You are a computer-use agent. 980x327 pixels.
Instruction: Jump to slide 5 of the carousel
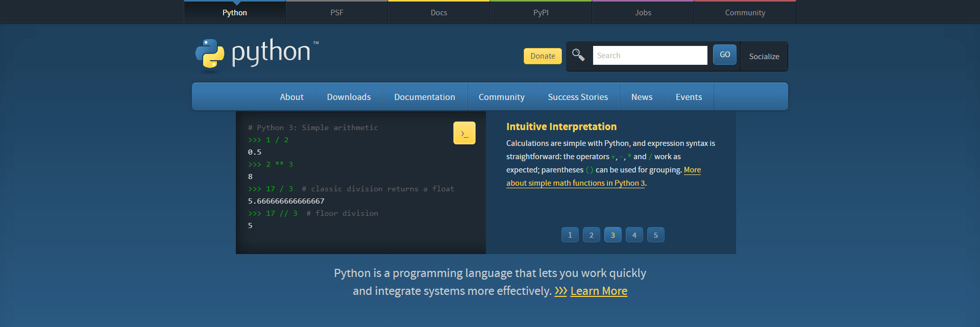click(655, 235)
